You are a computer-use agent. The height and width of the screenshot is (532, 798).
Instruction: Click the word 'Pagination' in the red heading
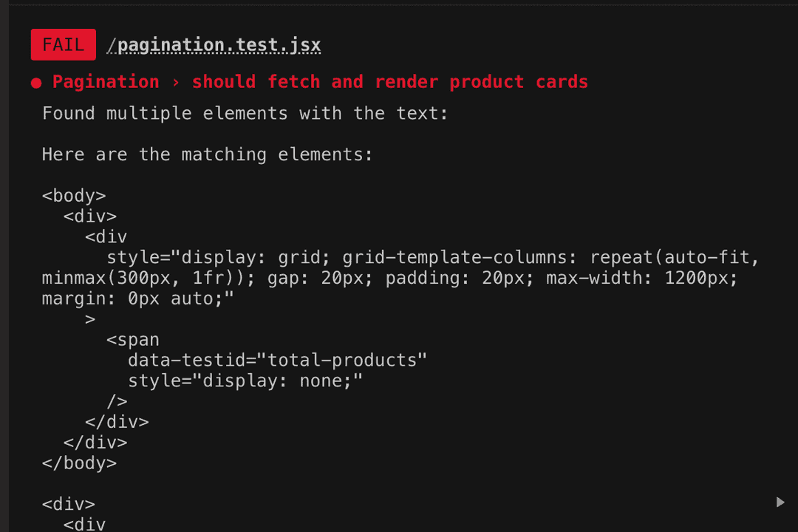click(x=106, y=82)
